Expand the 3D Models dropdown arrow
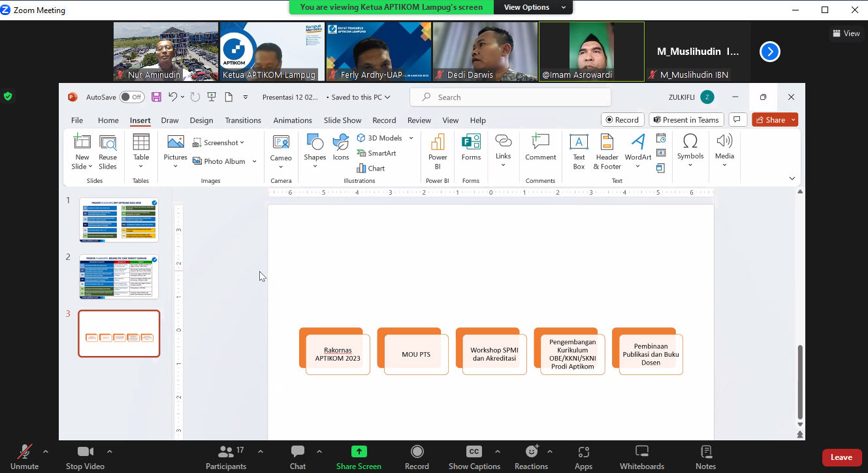This screenshot has height=473, width=868. point(411,138)
